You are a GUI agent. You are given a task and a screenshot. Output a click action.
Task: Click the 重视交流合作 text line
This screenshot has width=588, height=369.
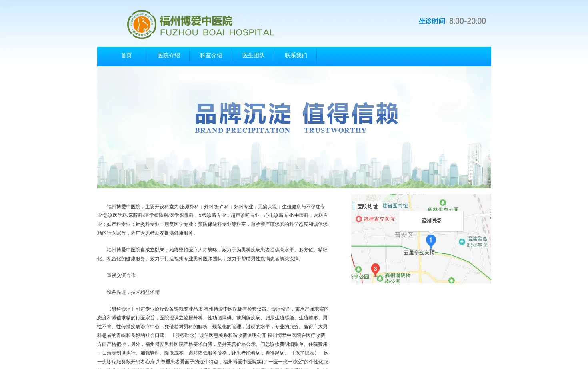[121, 275]
